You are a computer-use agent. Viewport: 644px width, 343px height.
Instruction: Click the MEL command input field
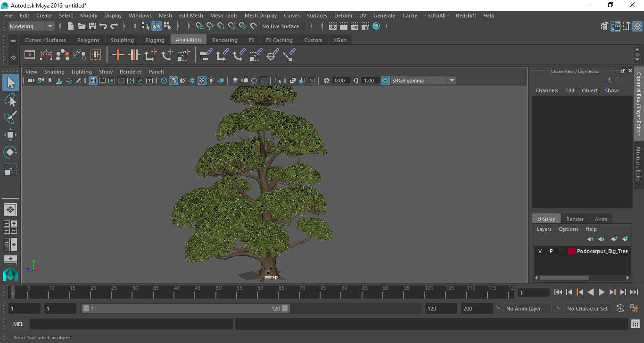click(x=131, y=324)
